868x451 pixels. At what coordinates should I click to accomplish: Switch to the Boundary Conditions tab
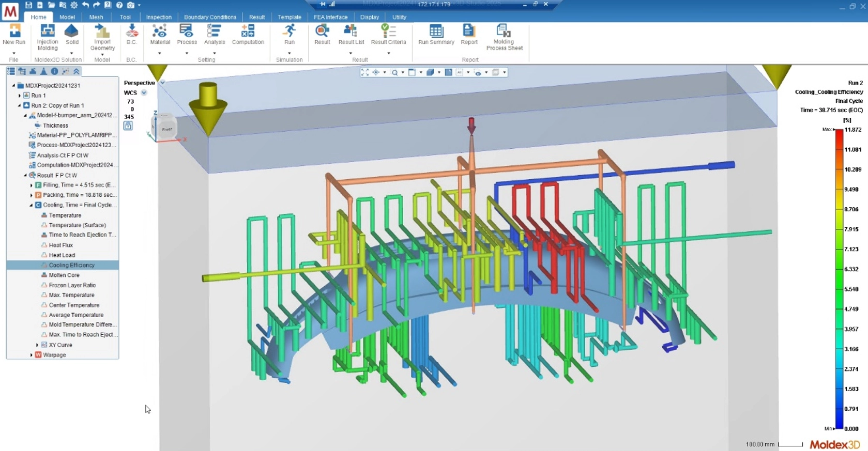pos(210,17)
